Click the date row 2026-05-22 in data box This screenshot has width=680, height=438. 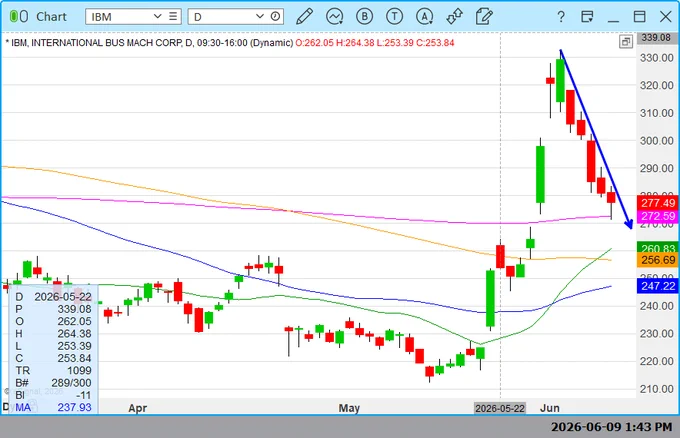tap(53, 297)
